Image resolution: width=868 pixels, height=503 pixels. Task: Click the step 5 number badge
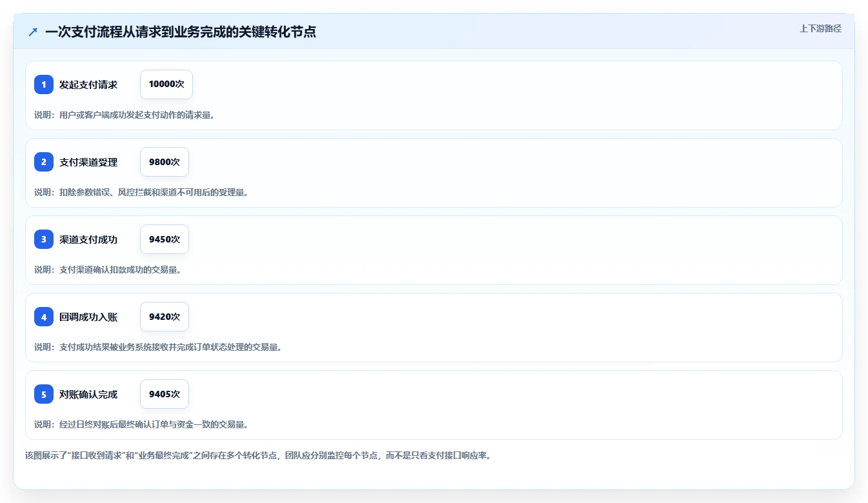pos(44,394)
